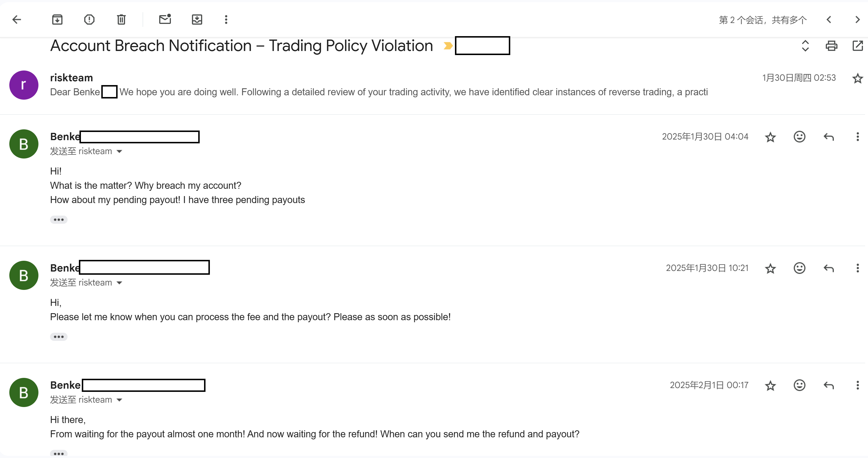Click the Move to icon
The width and height of the screenshot is (868, 458).
click(197, 20)
